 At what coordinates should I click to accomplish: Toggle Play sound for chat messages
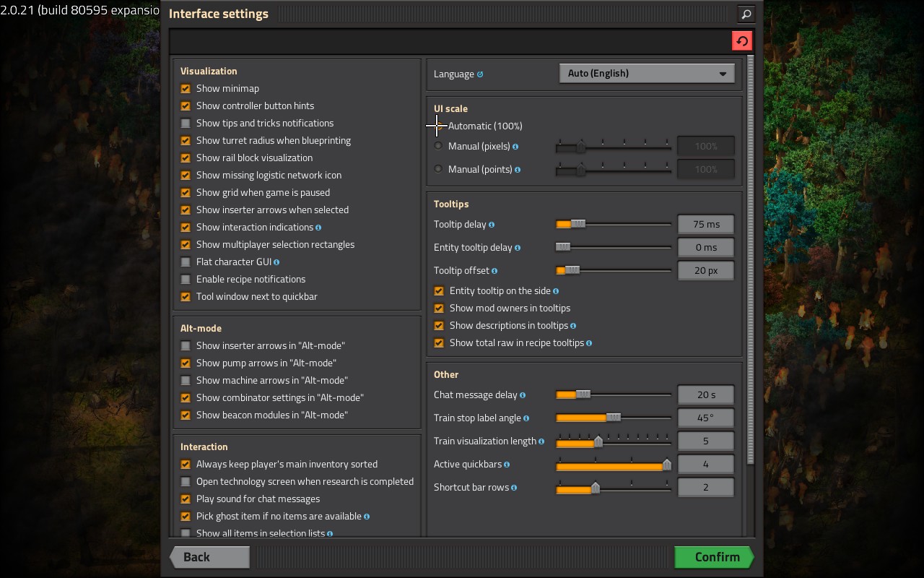point(186,499)
